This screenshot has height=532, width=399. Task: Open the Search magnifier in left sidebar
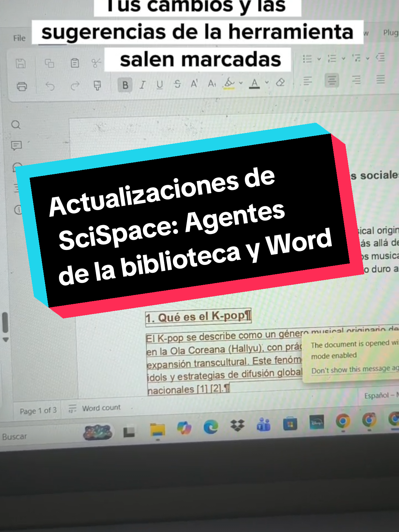[x=16, y=125]
